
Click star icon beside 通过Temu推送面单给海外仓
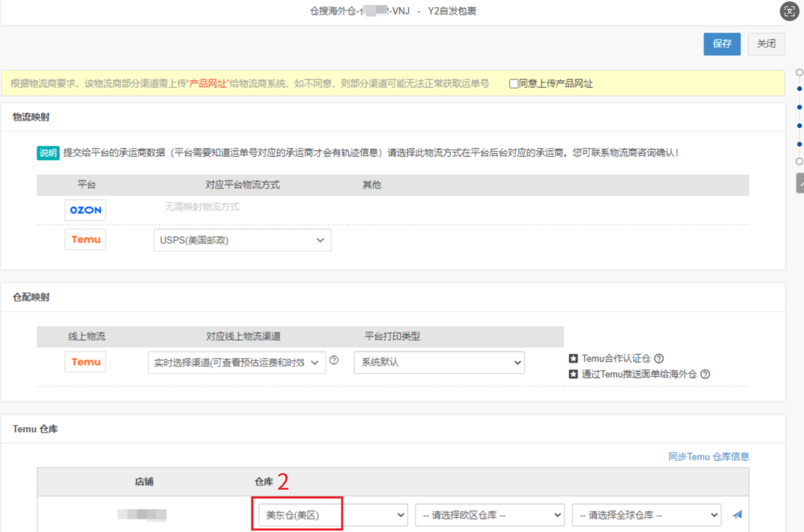(x=573, y=374)
